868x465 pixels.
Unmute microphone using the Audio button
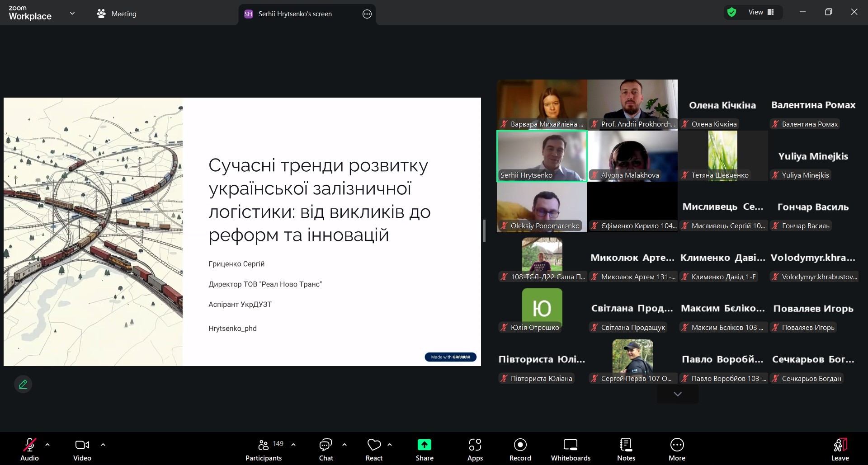point(30,449)
